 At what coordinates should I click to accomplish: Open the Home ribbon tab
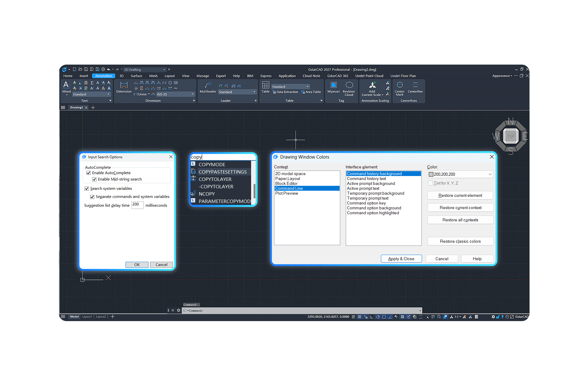pos(68,76)
